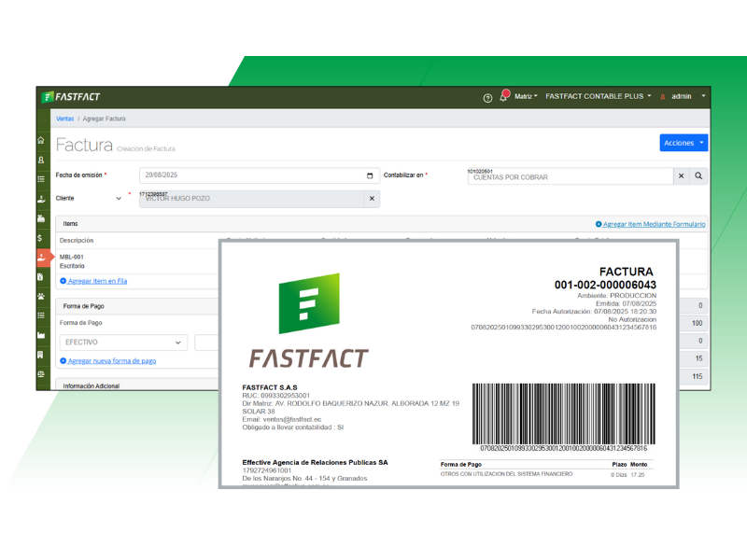Click the Descripción column header
Screen dimensions: 747x560
click(x=77, y=241)
